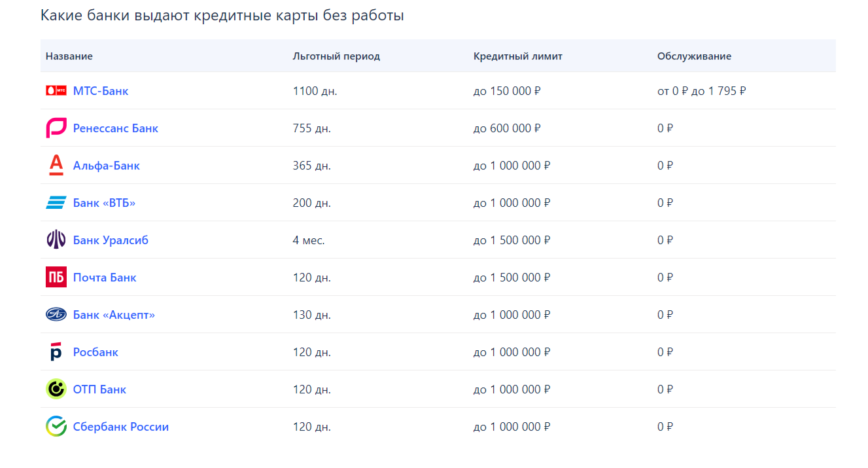Select the 130 дн. grace period cell
868x468 pixels.
(x=312, y=315)
